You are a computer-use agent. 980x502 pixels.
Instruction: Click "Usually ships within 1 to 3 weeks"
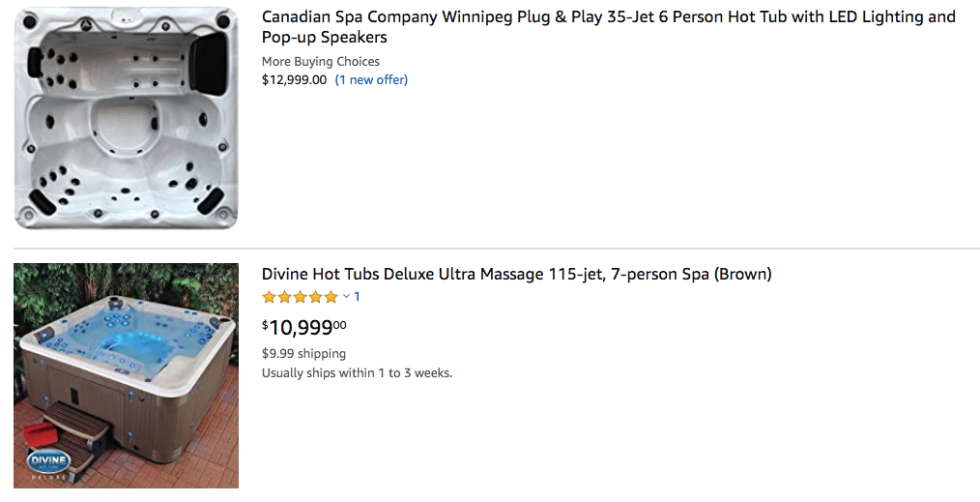click(x=357, y=372)
